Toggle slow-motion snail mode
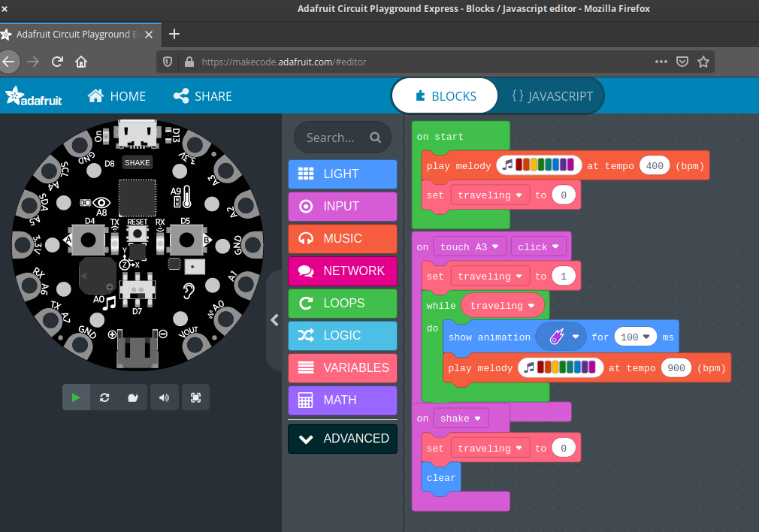 [x=132, y=397]
